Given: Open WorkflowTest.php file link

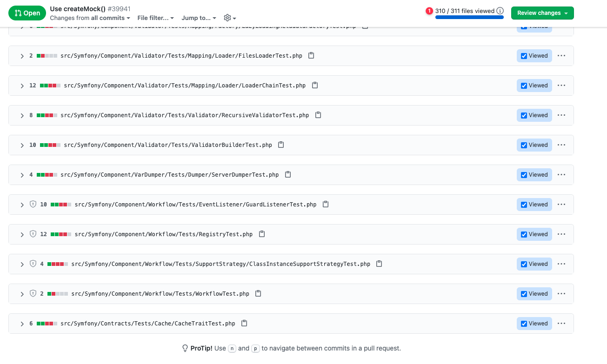Looking at the screenshot, I should pos(160,294).
